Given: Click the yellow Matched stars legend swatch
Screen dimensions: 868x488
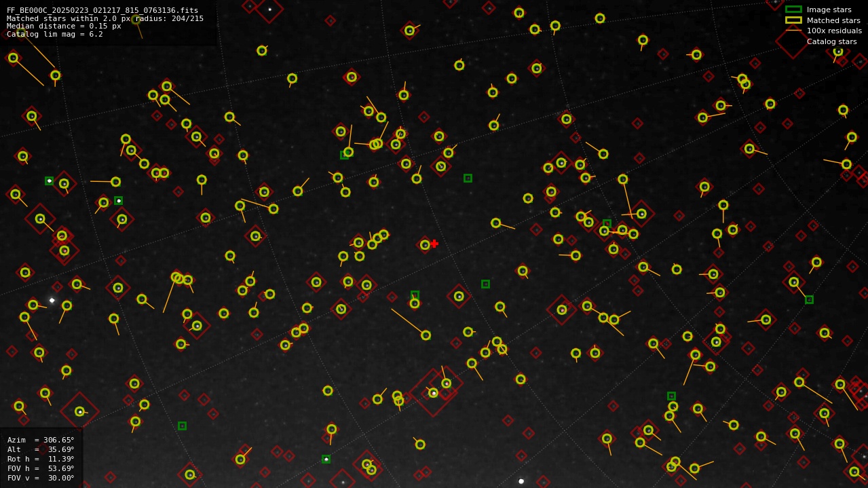Looking at the screenshot, I should coord(793,20).
